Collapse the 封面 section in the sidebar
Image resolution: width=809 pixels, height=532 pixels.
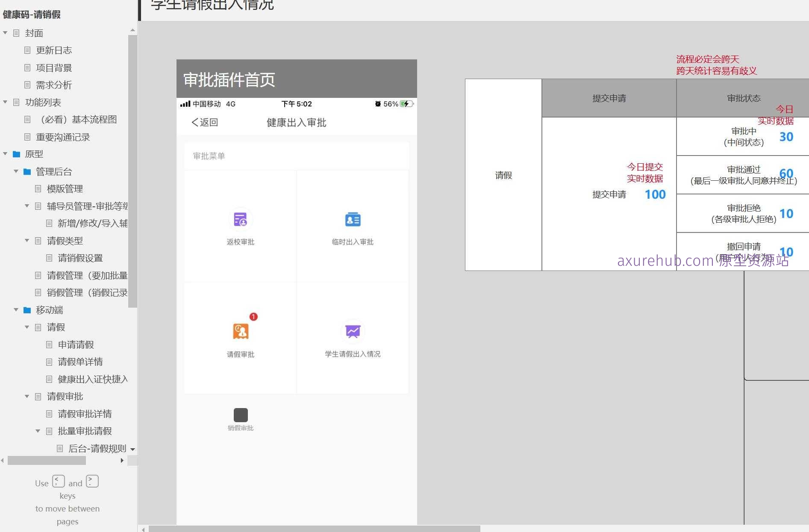click(x=5, y=32)
